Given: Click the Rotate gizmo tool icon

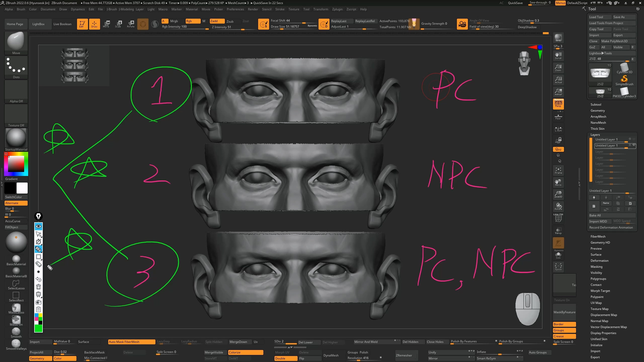Looking at the screenshot, I should (x=131, y=24).
